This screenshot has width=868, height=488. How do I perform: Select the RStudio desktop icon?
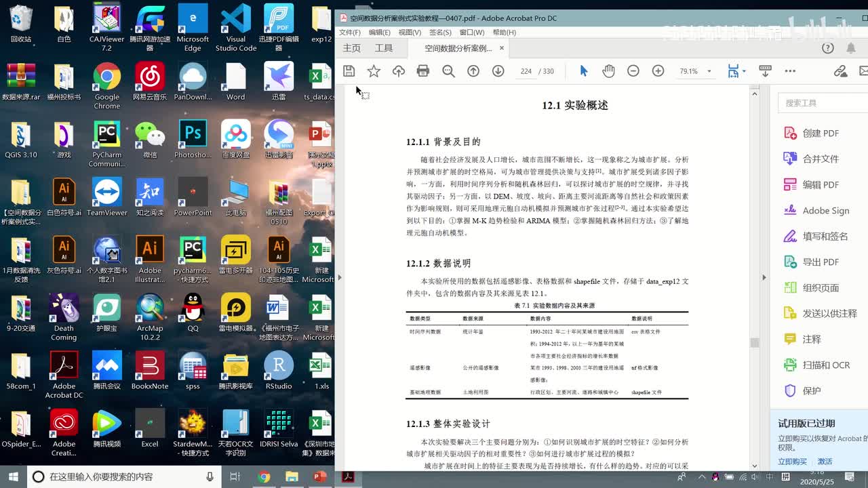279,371
